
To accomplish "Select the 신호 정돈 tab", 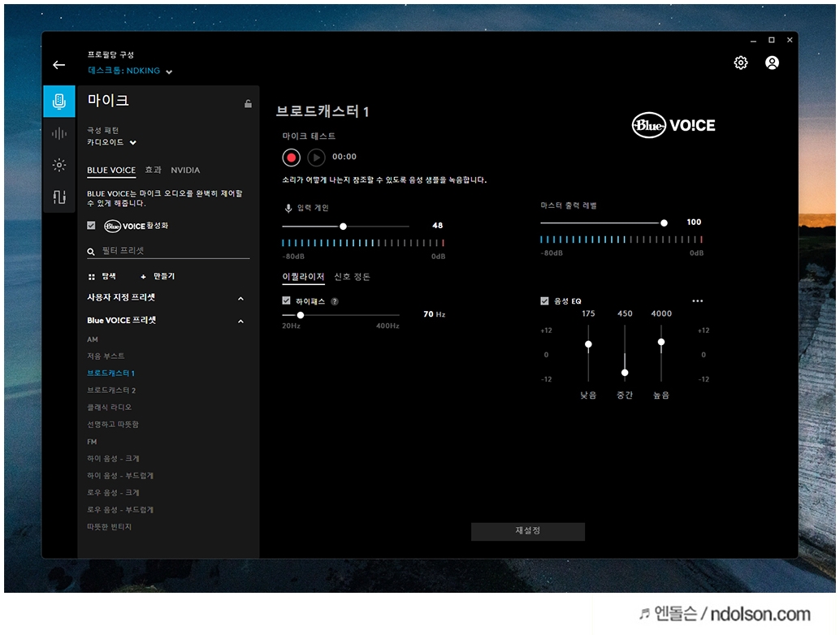I will (352, 277).
